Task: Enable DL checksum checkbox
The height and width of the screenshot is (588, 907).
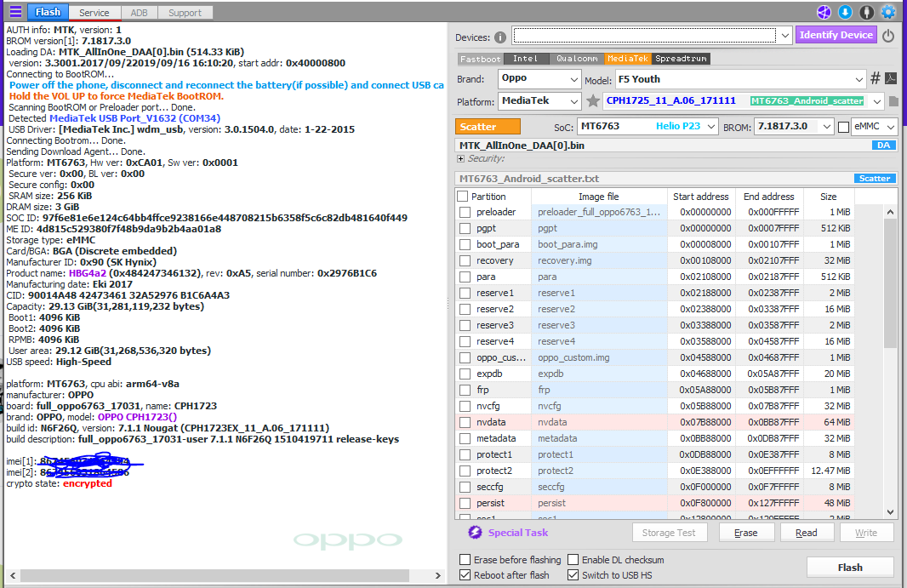Action: [x=573, y=560]
